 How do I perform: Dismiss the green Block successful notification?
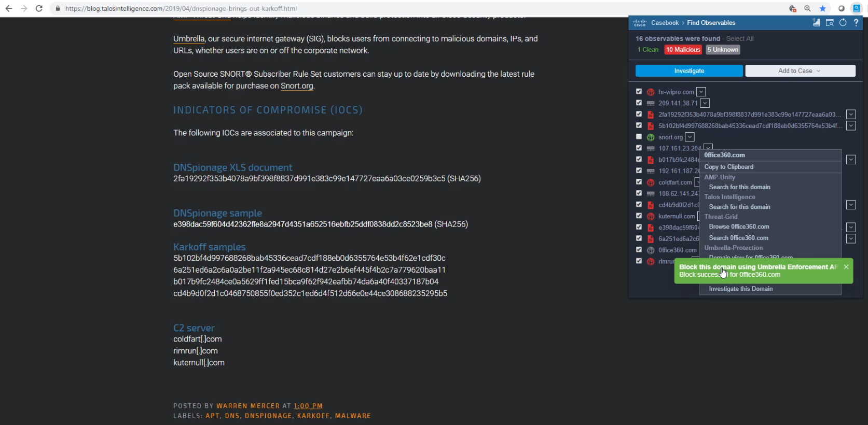[846, 267]
